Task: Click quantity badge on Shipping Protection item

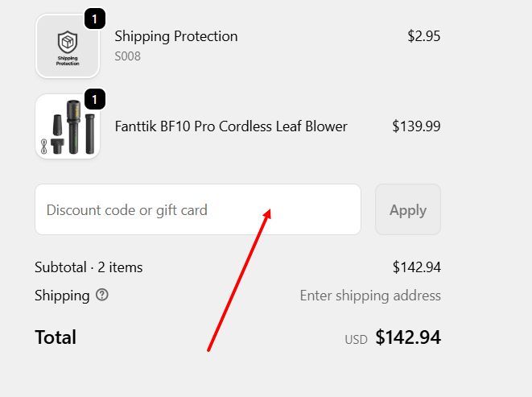Action: (x=94, y=19)
